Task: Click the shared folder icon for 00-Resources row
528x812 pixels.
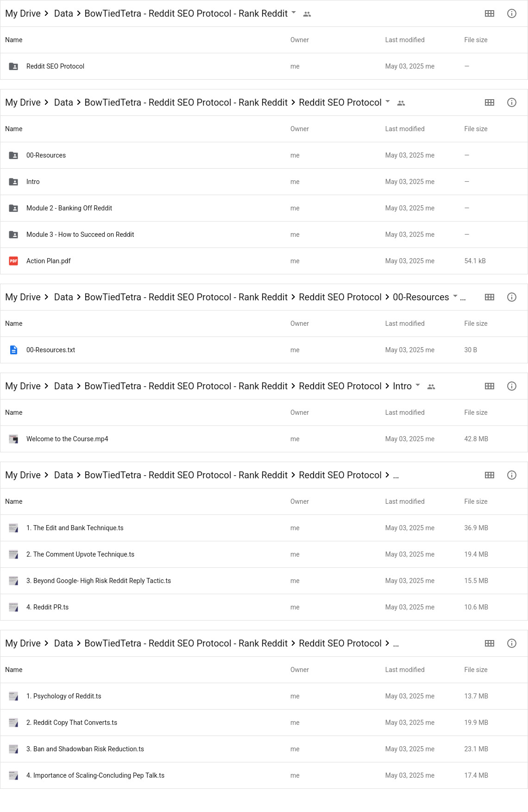Action: pos(13,155)
